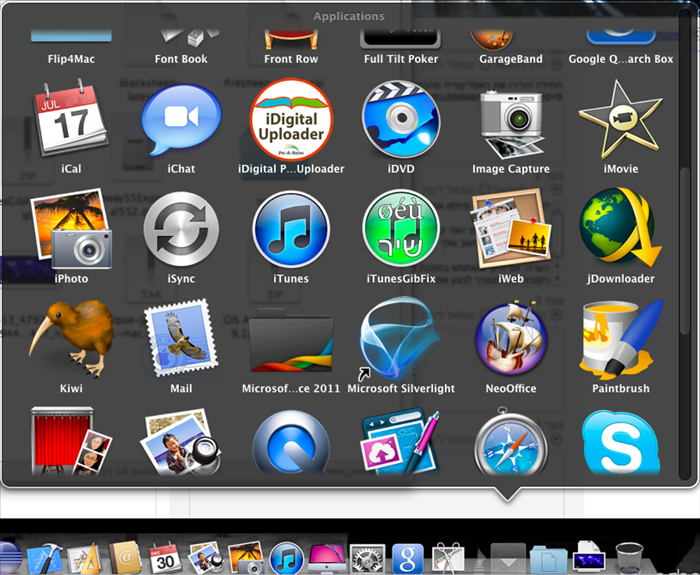Screen dimensions: 700x575
Task: Open Xcode from the Dock
Action: pos(45,558)
